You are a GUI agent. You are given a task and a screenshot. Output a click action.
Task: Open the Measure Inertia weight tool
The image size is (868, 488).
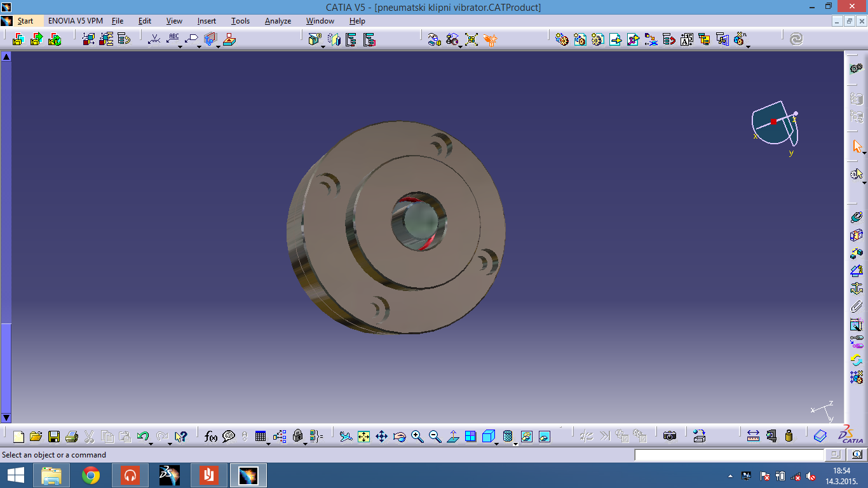coord(789,437)
